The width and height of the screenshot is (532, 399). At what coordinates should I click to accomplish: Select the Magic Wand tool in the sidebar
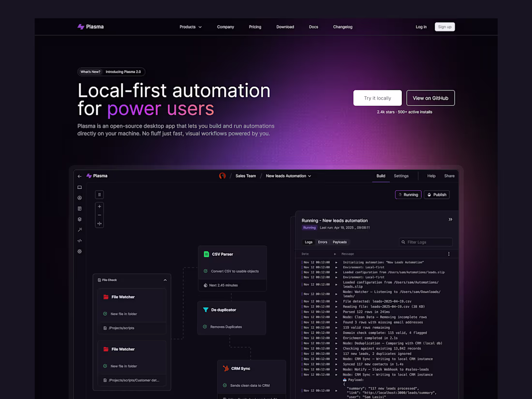(80, 230)
